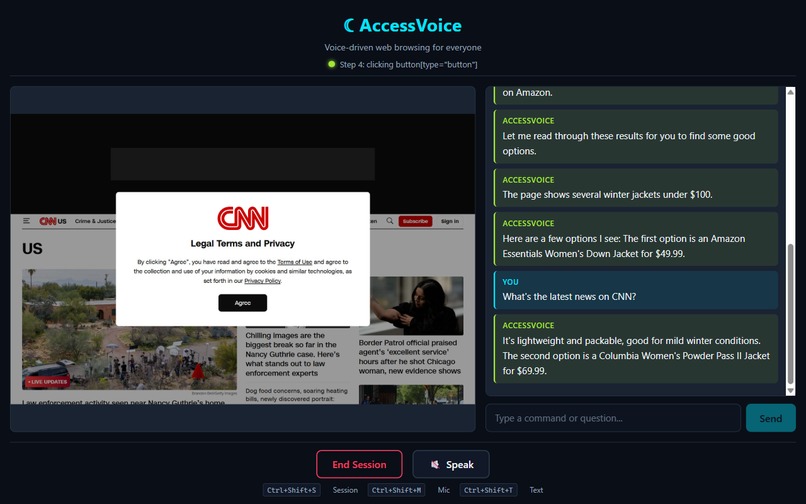Viewport: 806px width, 504px height.
Task: Click the Ctrl+Shift+T shortcut key label
Action: point(488,490)
